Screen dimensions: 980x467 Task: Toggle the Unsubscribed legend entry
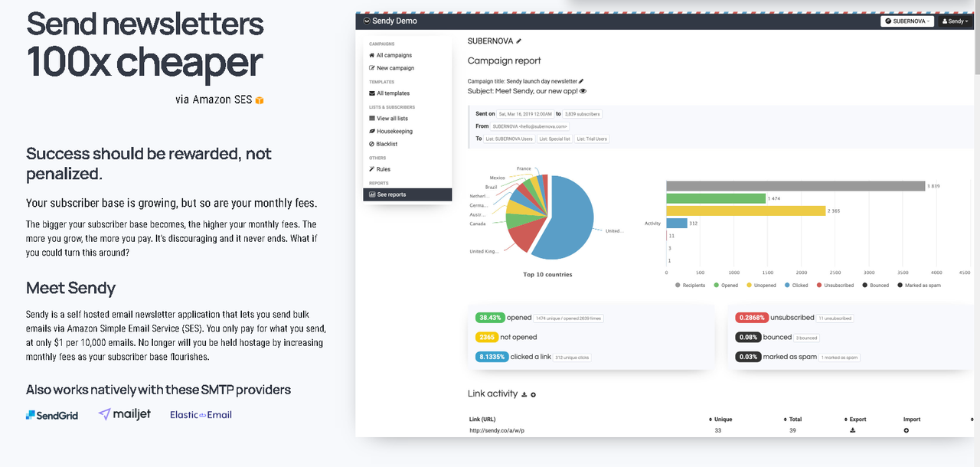pyautogui.click(x=837, y=285)
